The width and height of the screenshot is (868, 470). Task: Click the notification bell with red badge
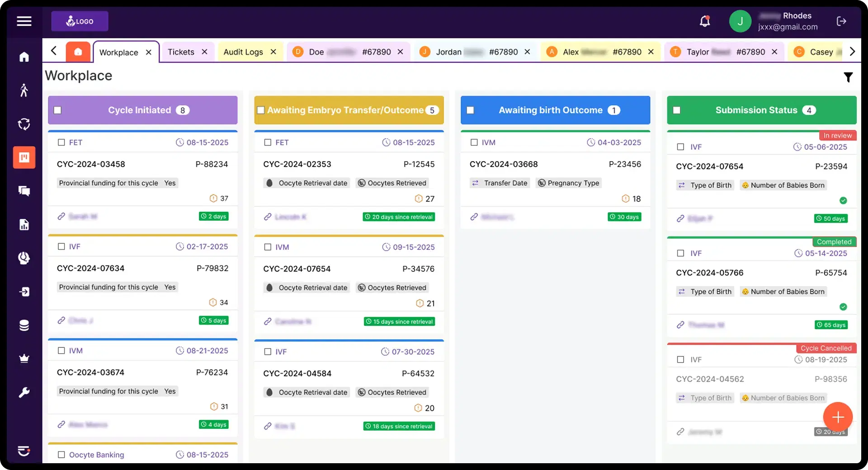tap(705, 21)
